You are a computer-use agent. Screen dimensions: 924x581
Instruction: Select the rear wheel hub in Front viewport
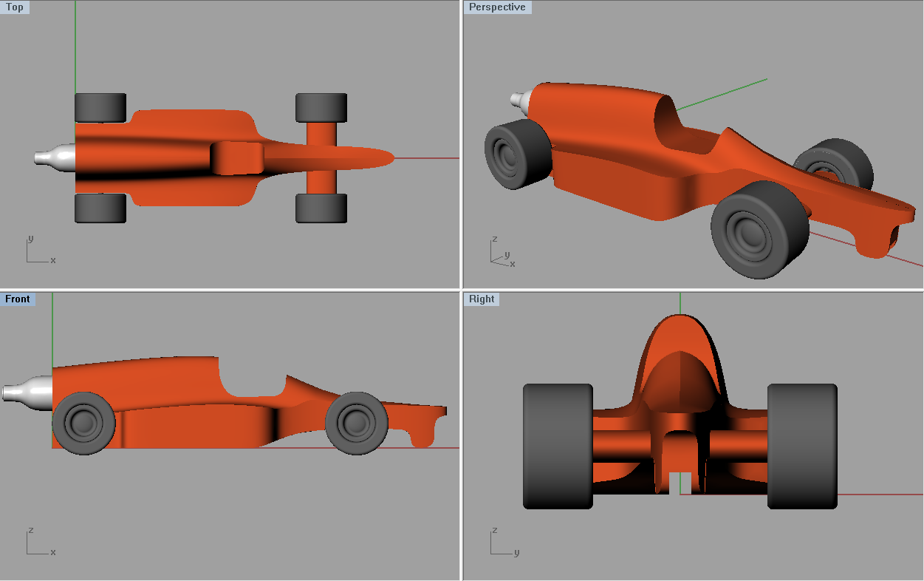pos(83,423)
